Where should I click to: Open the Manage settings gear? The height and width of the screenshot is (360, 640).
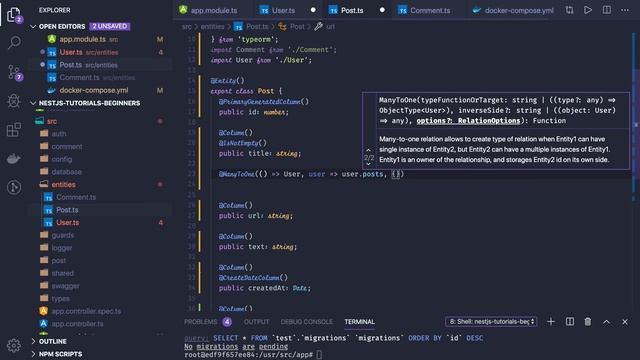coord(14,345)
